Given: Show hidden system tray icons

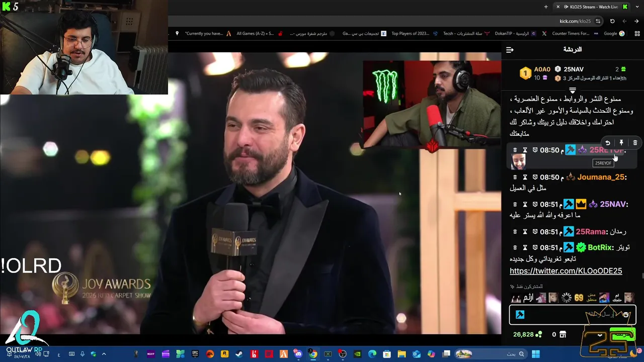Looking at the screenshot, I should point(104,354).
